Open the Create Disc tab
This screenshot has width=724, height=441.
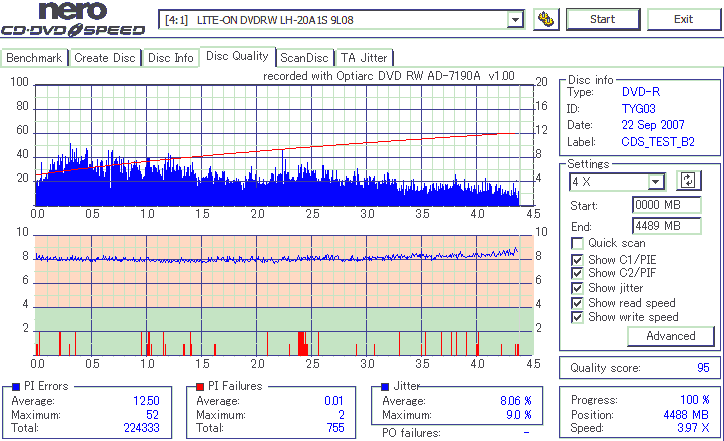105,58
